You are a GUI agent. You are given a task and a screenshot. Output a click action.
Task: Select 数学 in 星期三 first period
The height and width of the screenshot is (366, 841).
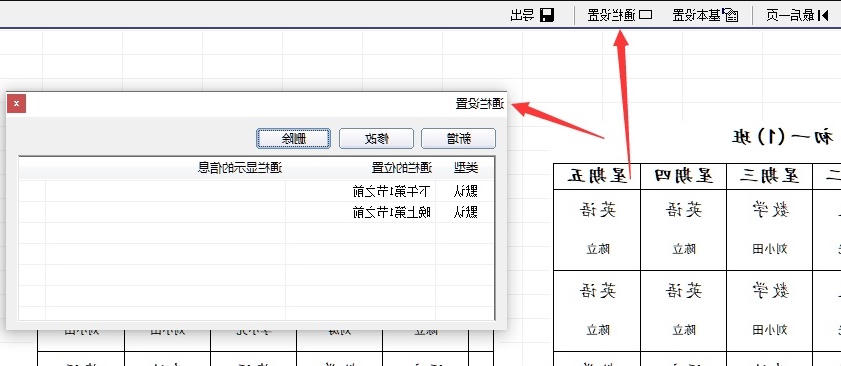tap(770, 210)
